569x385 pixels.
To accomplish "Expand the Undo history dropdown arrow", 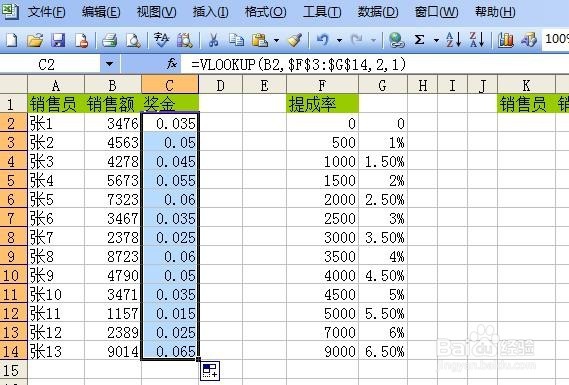I will 339,40.
